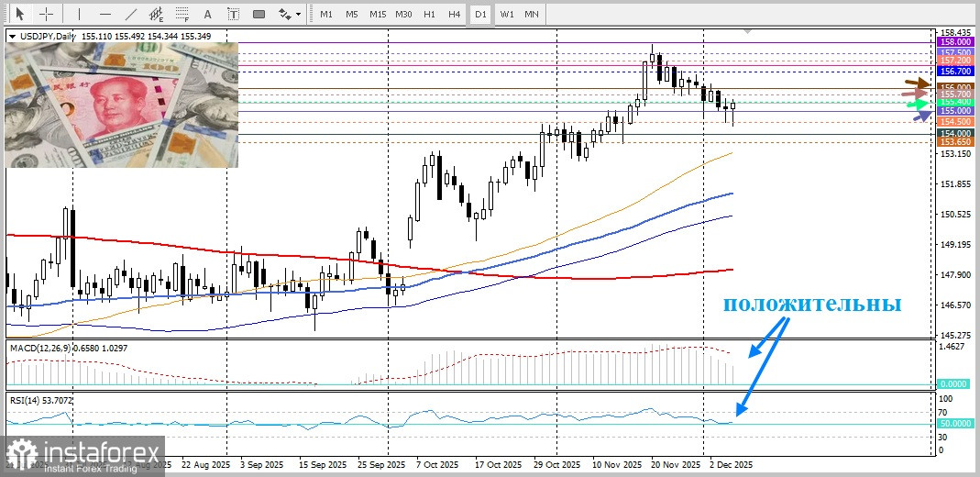Click the 20 Nov 2025 date label
Image resolution: width=980 pixels, height=477 pixels.
[676, 466]
